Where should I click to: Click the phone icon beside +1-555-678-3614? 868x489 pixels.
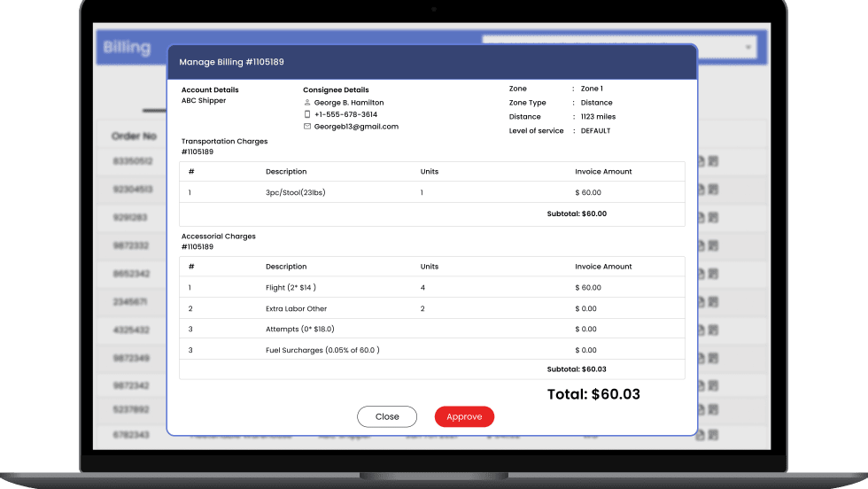pyautogui.click(x=307, y=114)
